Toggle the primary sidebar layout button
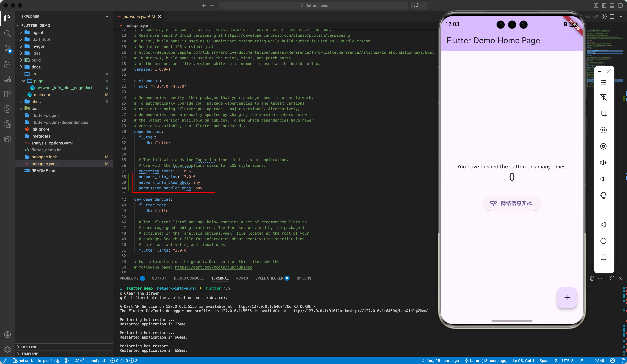627x364 pixels. 604,5
